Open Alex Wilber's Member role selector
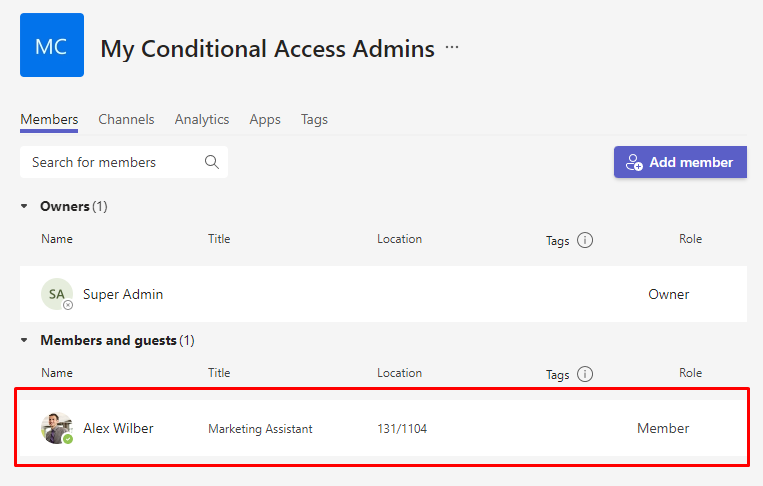Viewport: 763px width, 486px height. pyautogui.click(x=663, y=428)
